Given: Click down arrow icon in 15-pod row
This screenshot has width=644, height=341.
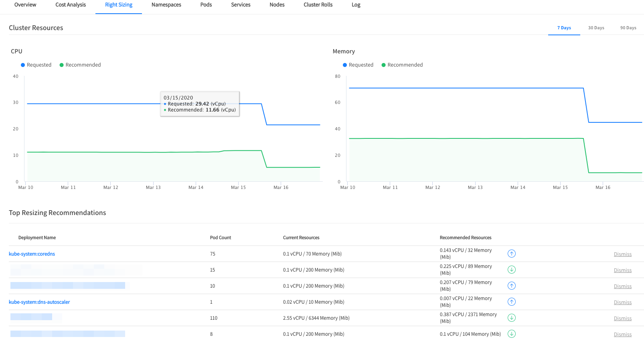Looking at the screenshot, I should 511,270.
